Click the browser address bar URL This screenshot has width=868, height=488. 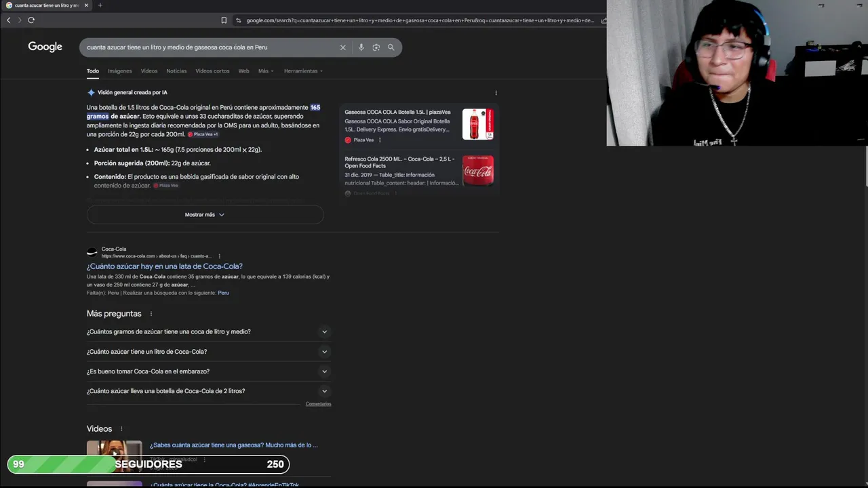click(x=420, y=20)
